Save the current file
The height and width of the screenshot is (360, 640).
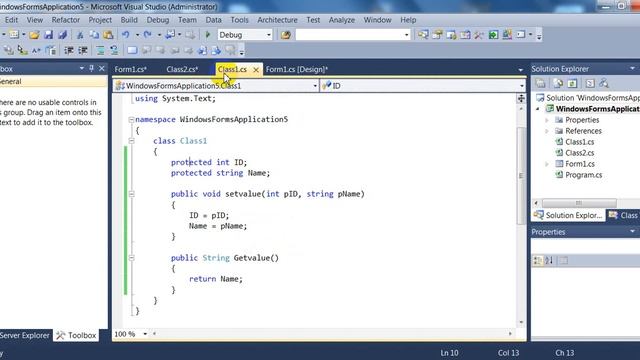tap(49, 35)
